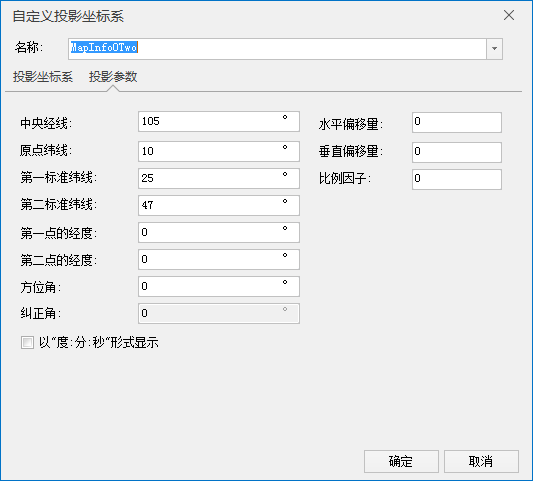Click the 名称 text field containing MapInfoOTwo

click(x=277, y=49)
